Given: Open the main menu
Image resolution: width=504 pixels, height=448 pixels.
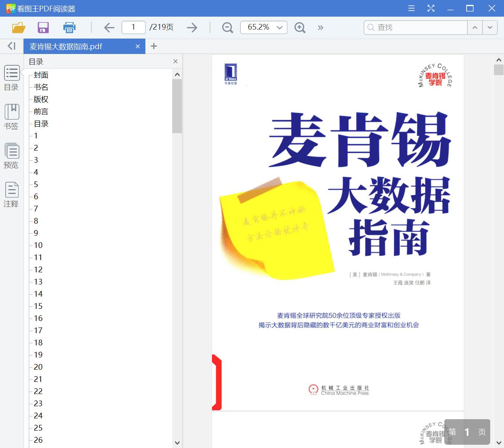Looking at the screenshot, I should [x=411, y=8].
